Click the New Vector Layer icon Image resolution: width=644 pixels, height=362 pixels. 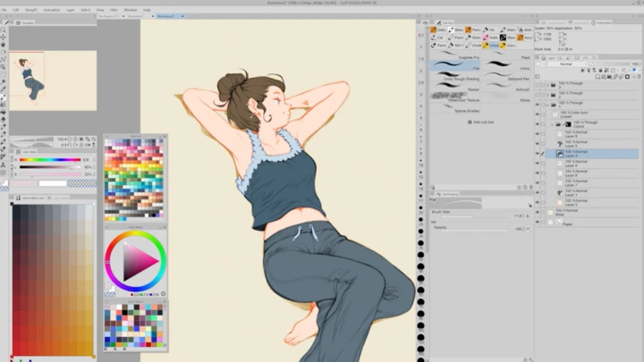pyautogui.click(x=604, y=77)
